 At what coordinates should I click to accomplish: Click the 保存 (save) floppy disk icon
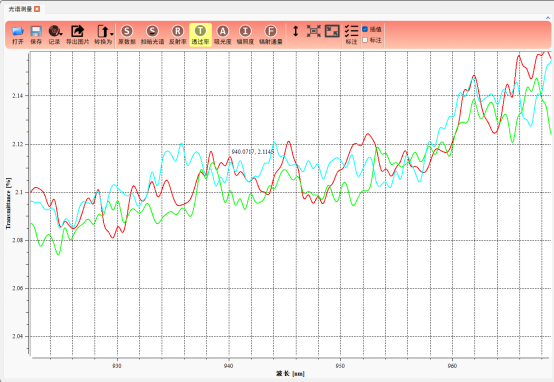36,35
